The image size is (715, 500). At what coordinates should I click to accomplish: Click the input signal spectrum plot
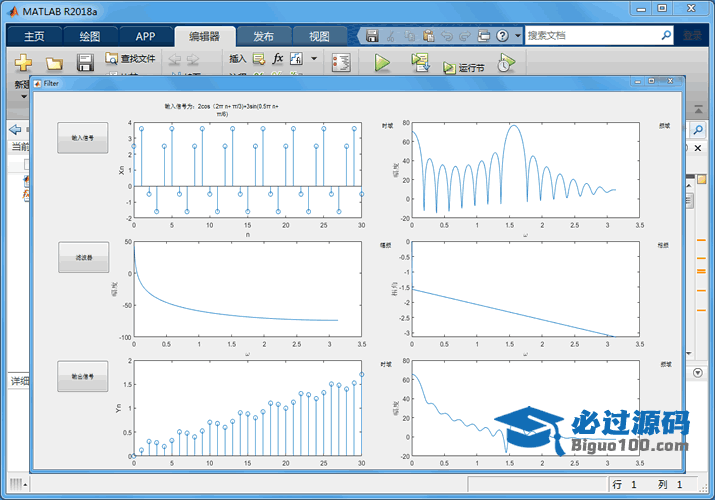click(526, 170)
